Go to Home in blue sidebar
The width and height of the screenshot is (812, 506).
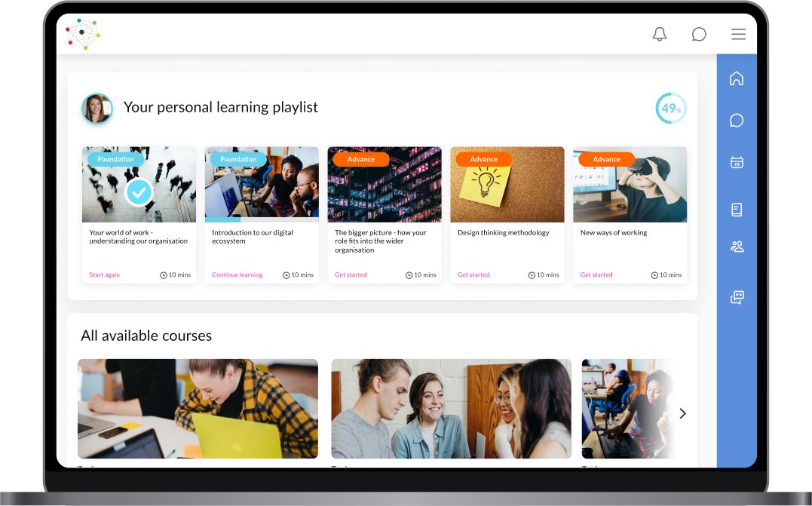click(x=737, y=78)
